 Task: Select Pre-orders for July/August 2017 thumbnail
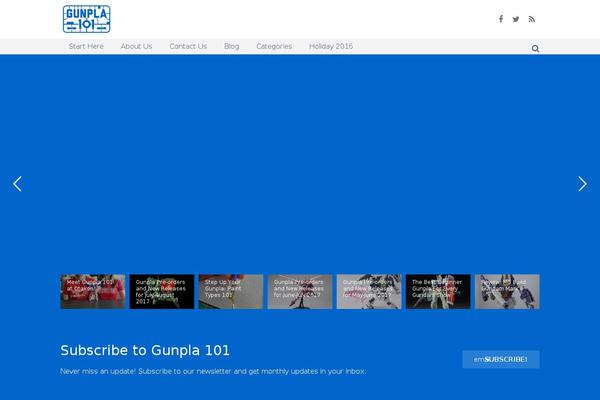[162, 291]
